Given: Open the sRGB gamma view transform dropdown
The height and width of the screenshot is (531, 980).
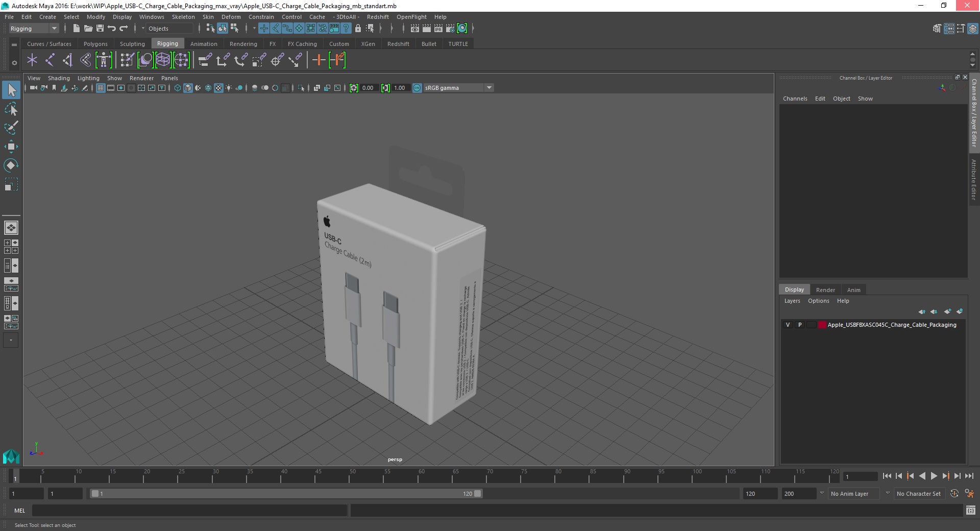Looking at the screenshot, I should click(x=458, y=88).
